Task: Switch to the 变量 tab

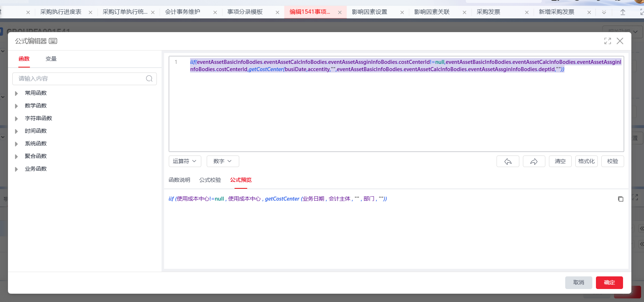Action: tap(51, 59)
